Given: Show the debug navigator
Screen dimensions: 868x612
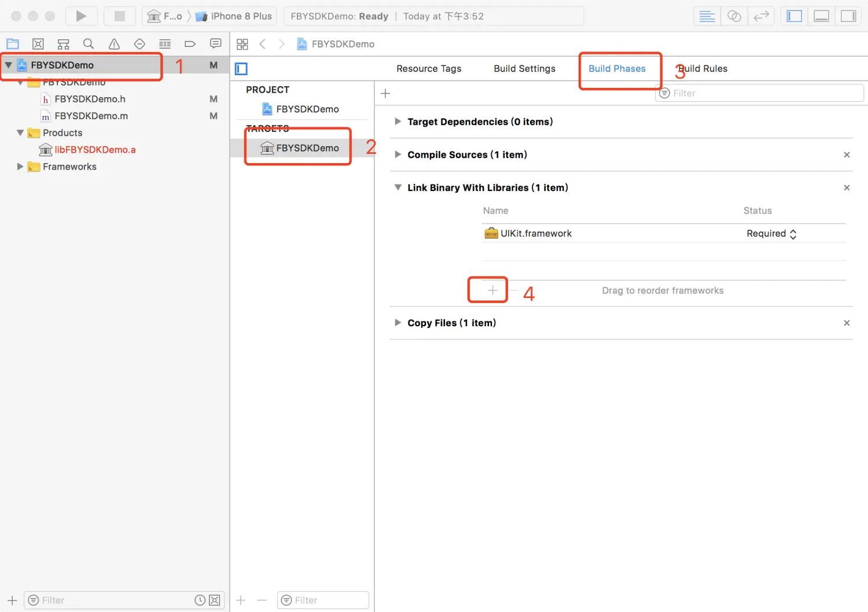Looking at the screenshot, I should (165, 44).
